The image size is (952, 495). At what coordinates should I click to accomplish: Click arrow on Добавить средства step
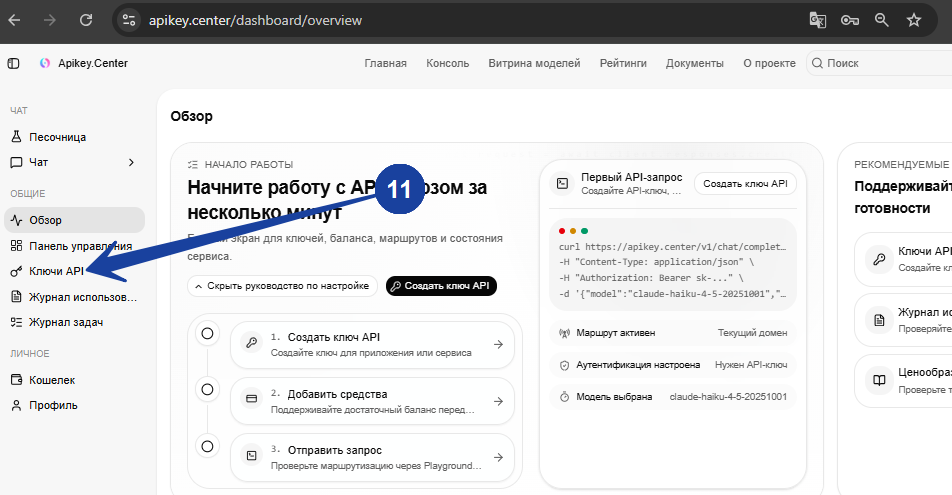498,401
